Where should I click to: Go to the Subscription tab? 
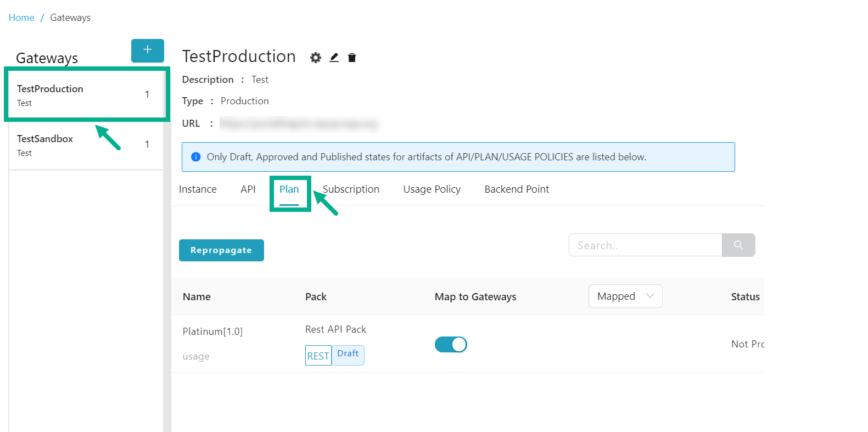click(351, 189)
